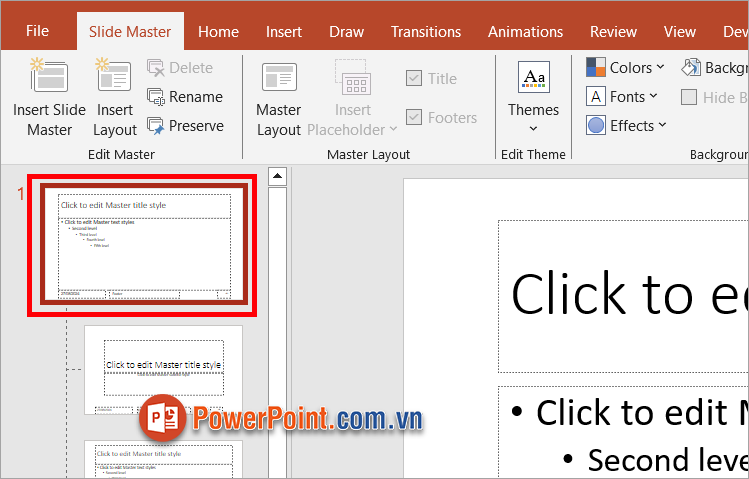This screenshot has height=479, width=749.
Task: Expand the Effects dropdown arrow
Action: (x=662, y=125)
